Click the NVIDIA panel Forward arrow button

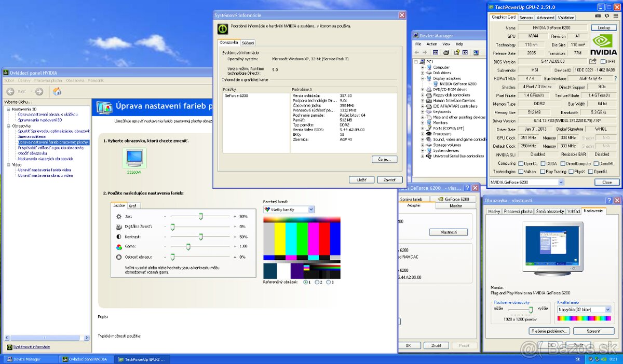(x=39, y=92)
